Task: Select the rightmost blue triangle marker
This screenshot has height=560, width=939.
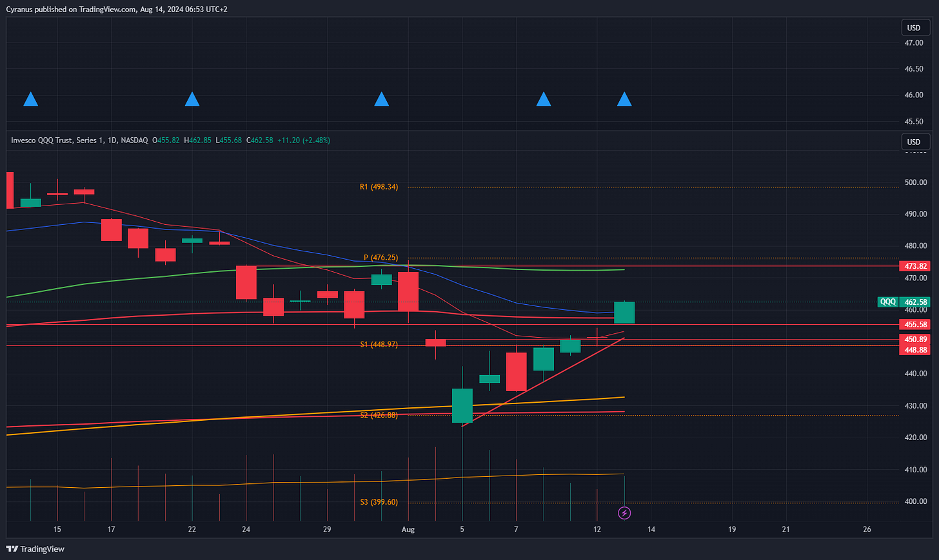Action: tap(624, 99)
